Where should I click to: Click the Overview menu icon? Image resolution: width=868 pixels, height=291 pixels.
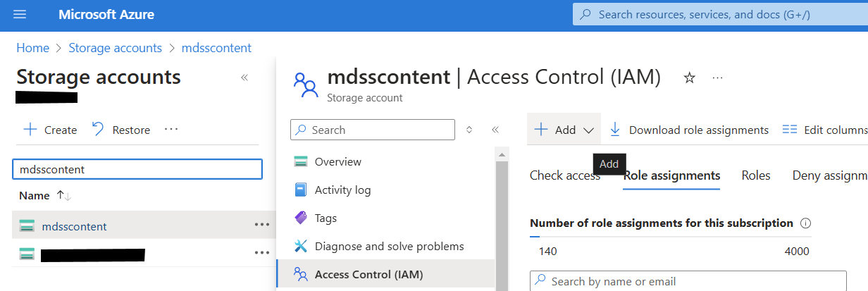pos(301,161)
